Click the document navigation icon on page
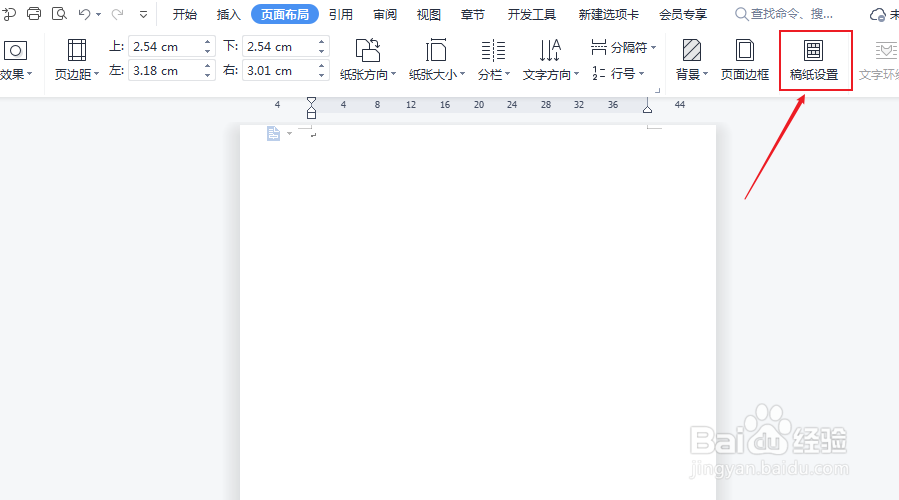Image resolution: width=899 pixels, height=500 pixels. 273,133
